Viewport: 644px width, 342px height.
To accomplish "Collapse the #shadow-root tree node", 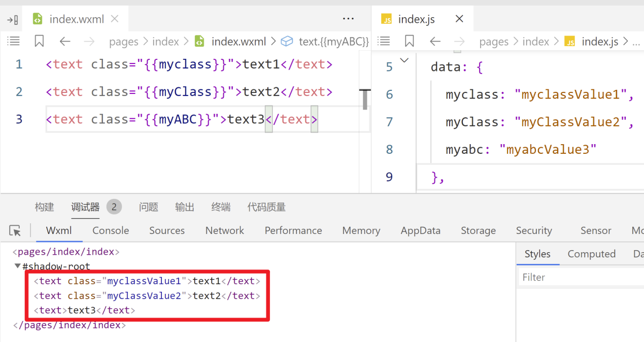I will (18, 266).
